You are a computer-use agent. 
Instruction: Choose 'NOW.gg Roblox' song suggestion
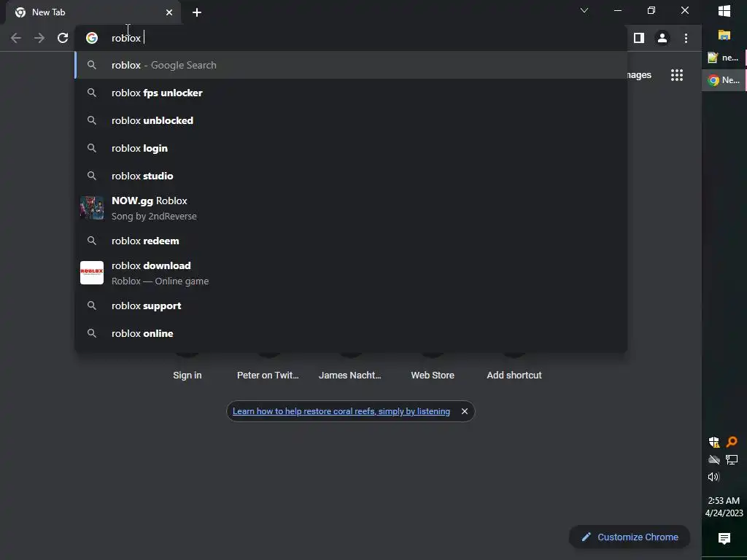351,208
